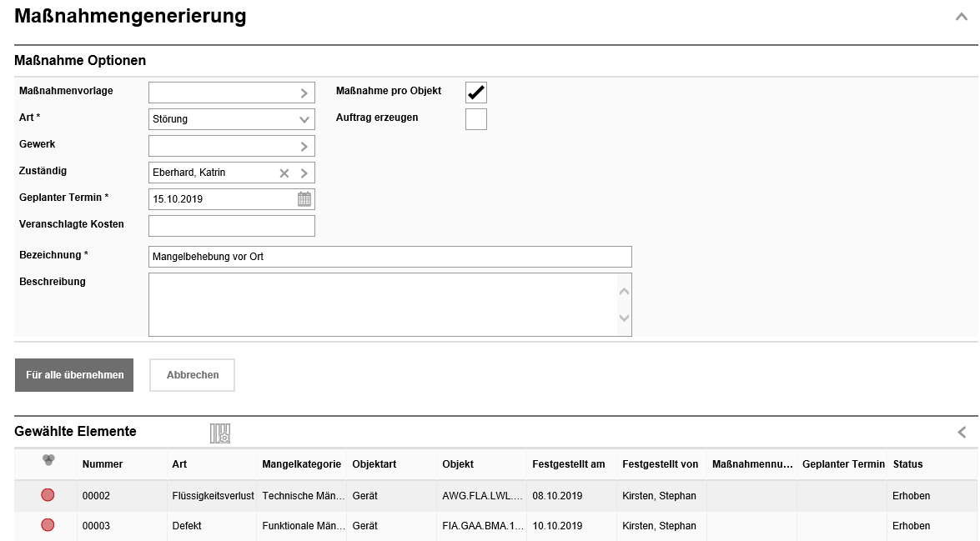The width and height of the screenshot is (980, 541).
Task: Click Für alle übernehmen button
Action: pos(74,375)
